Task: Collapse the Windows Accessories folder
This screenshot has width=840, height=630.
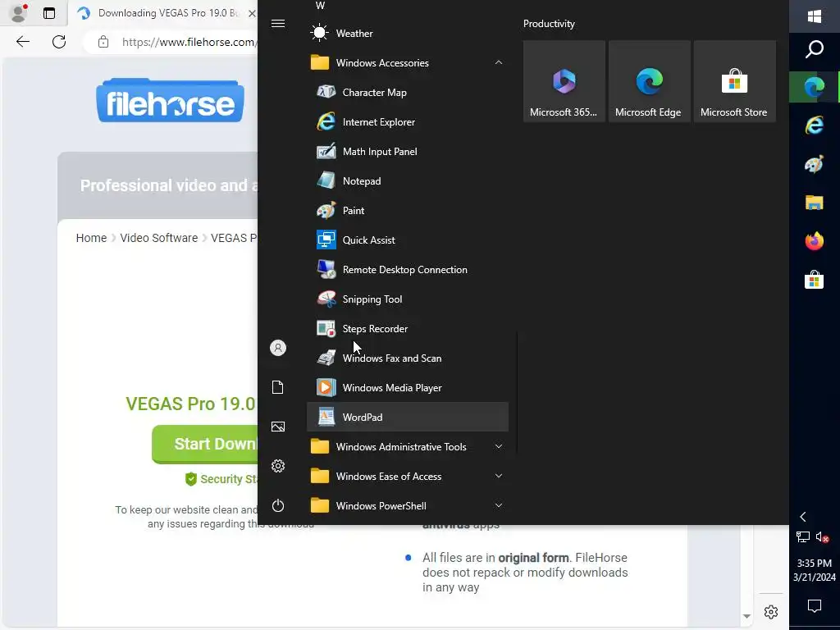Action: (407, 62)
